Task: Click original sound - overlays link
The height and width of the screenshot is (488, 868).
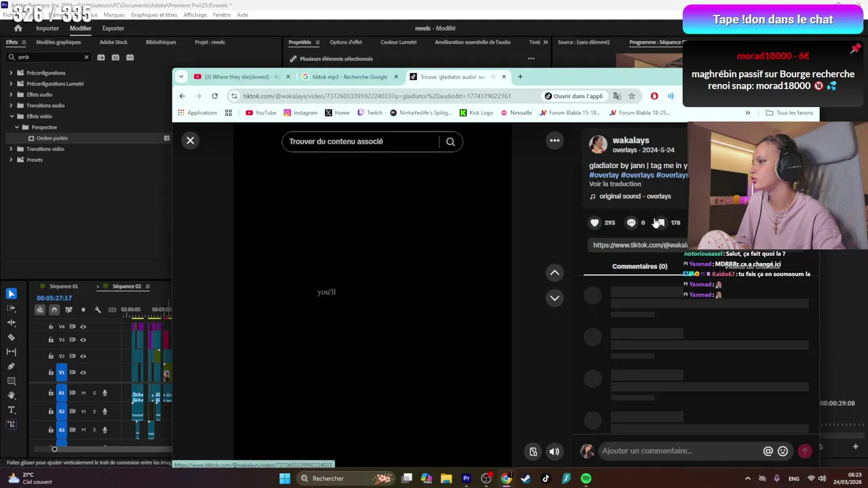Action: (x=635, y=196)
